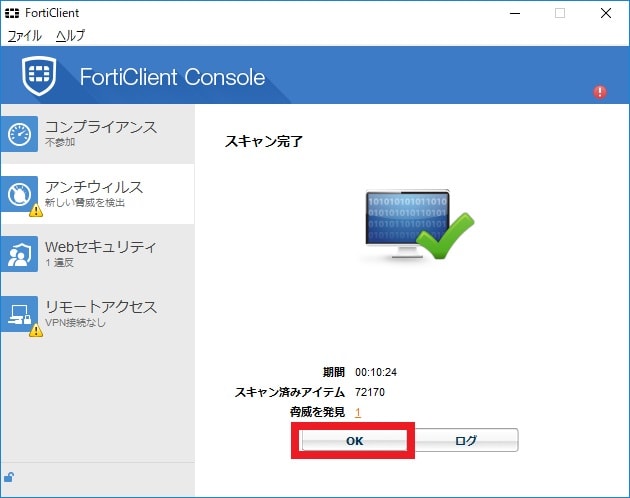Screen dimensions: 630x498
Task: Select the Webセキュリティ sidebar tab
Action: [x=98, y=254]
